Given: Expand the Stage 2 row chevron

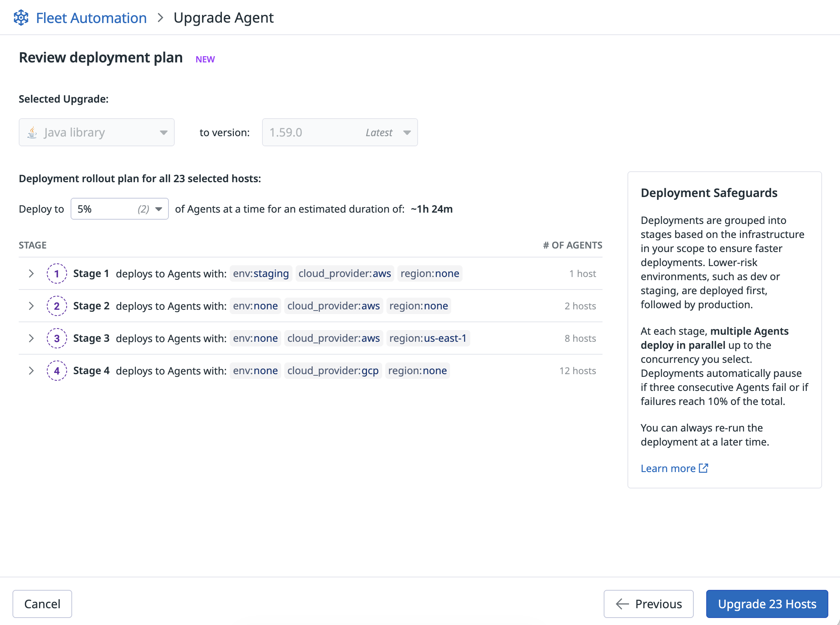Looking at the screenshot, I should [x=31, y=306].
